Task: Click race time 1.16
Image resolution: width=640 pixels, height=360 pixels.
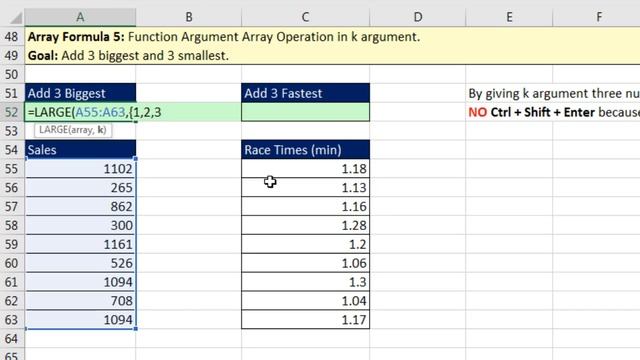Action: (305, 206)
